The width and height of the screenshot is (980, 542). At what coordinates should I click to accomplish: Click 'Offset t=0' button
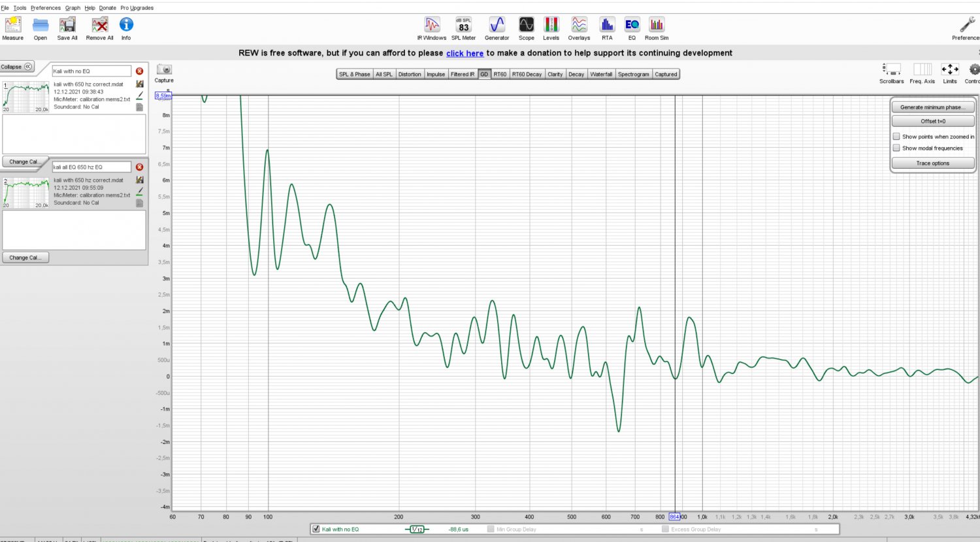[x=933, y=121]
